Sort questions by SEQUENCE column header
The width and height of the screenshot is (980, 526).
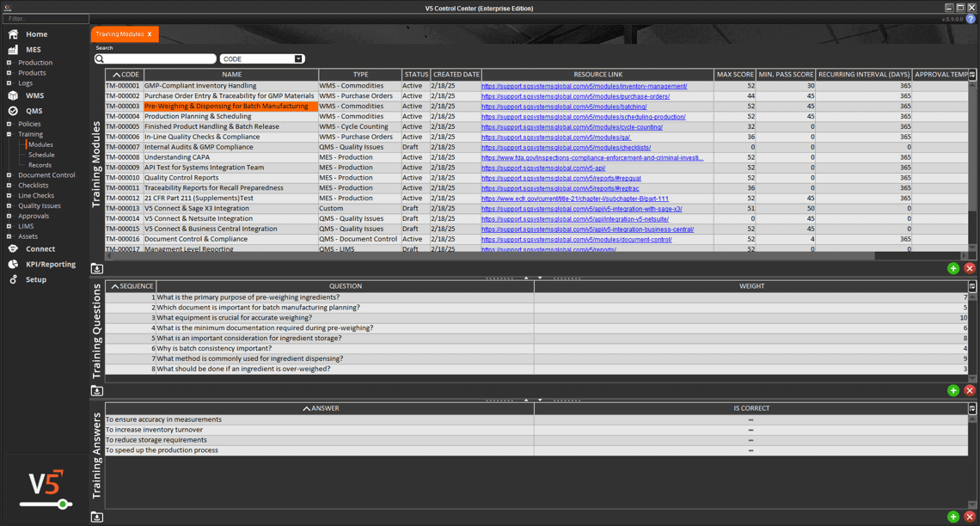pos(131,286)
